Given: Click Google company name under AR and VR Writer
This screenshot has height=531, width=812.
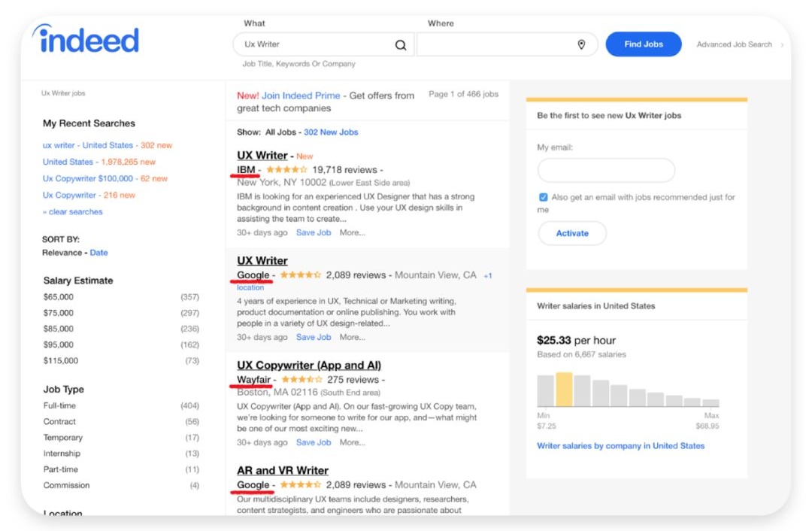Looking at the screenshot, I should [253, 485].
